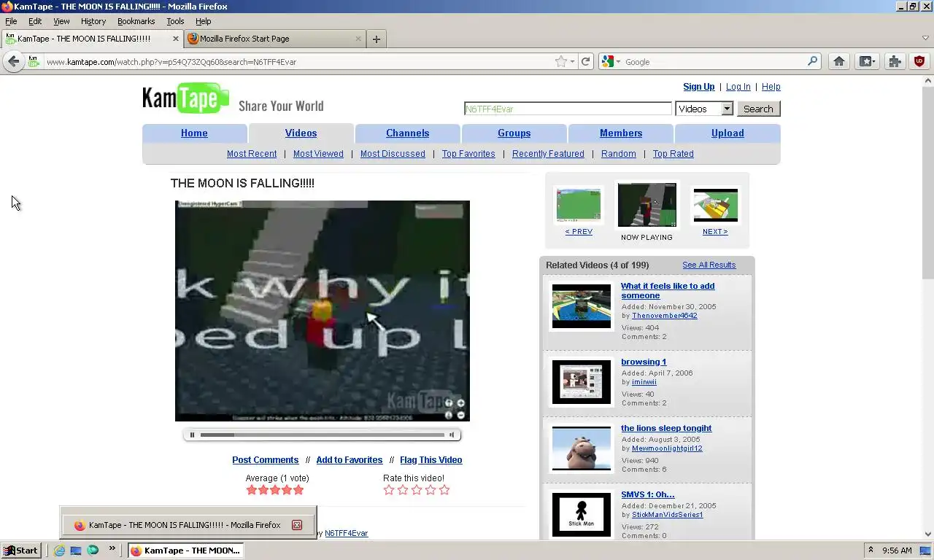Open the Groups tab
This screenshot has height=560, width=934.
514,133
